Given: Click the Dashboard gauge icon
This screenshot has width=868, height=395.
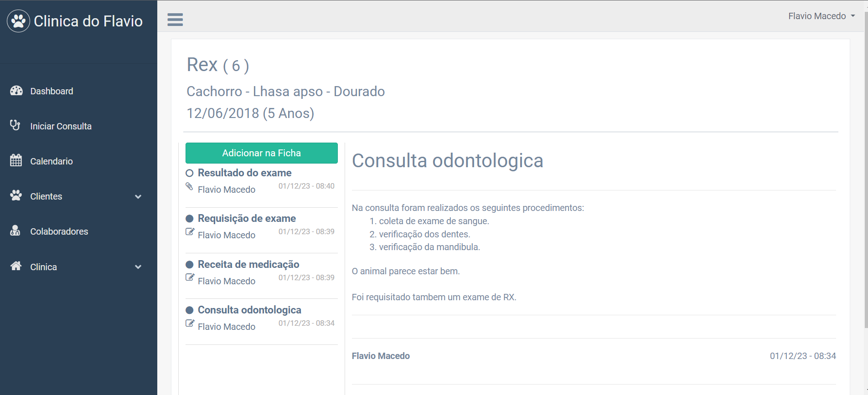Looking at the screenshot, I should (16, 91).
